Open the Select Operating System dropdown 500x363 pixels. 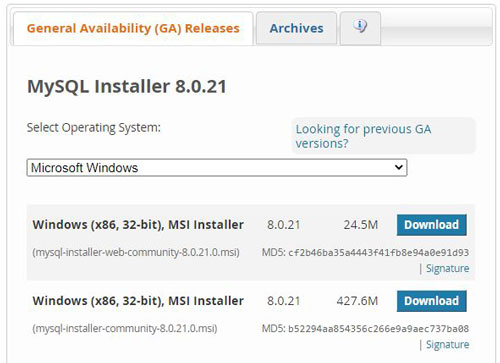pyautogui.click(x=217, y=167)
